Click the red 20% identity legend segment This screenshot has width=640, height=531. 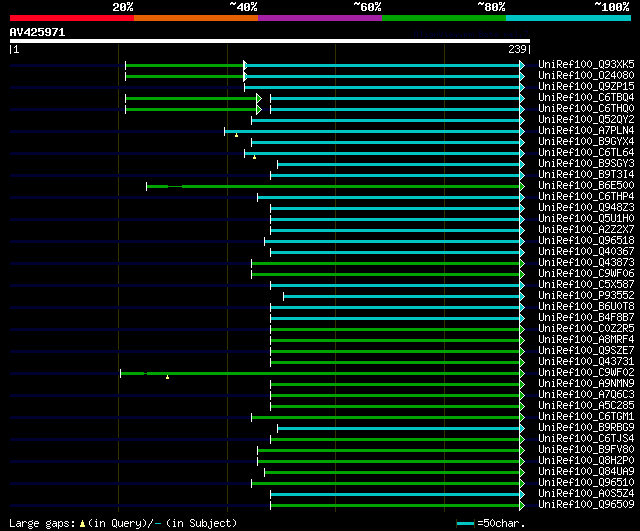click(72, 18)
